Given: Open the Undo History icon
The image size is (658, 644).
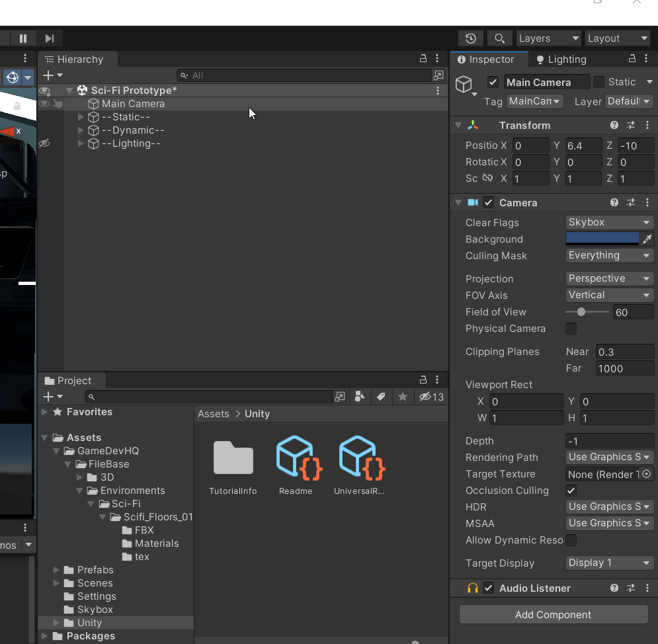Looking at the screenshot, I should (x=470, y=38).
